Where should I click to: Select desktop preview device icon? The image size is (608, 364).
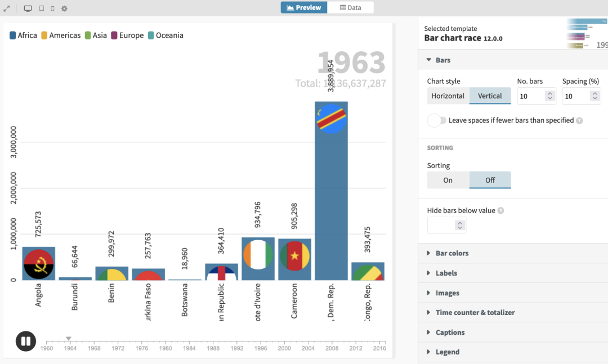28,8
